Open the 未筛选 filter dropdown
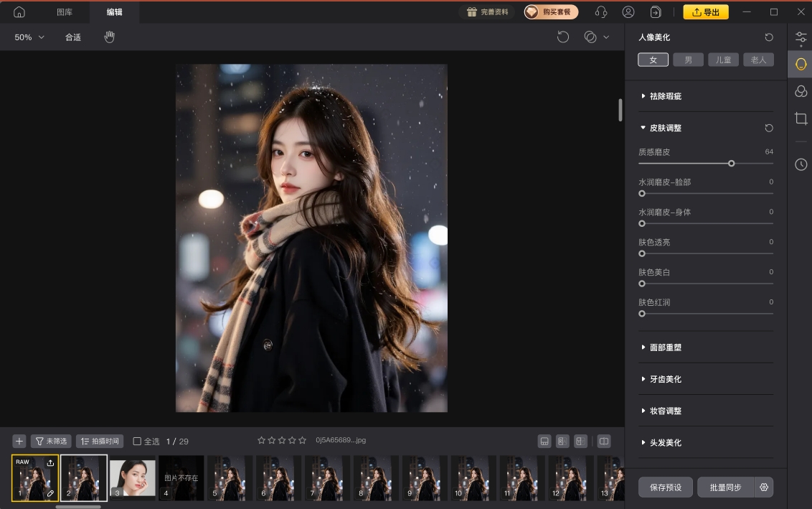812x509 pixels. coord(51,441)
